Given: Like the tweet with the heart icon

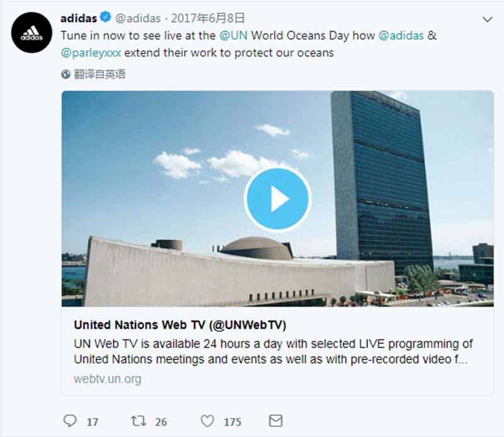Looking at the screenshot, I should pyautogui.click(x=207, y=421).
